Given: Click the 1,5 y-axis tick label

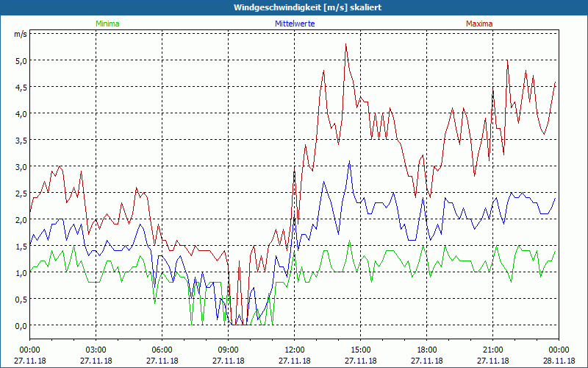Looking at the screenshot, I should [x=21, y=246].
